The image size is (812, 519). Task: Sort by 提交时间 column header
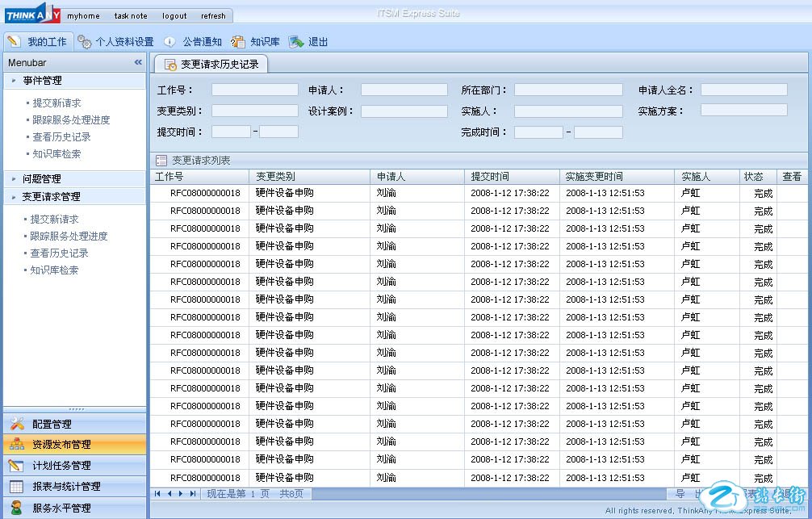pyautogui.click(x=490, y=177)
